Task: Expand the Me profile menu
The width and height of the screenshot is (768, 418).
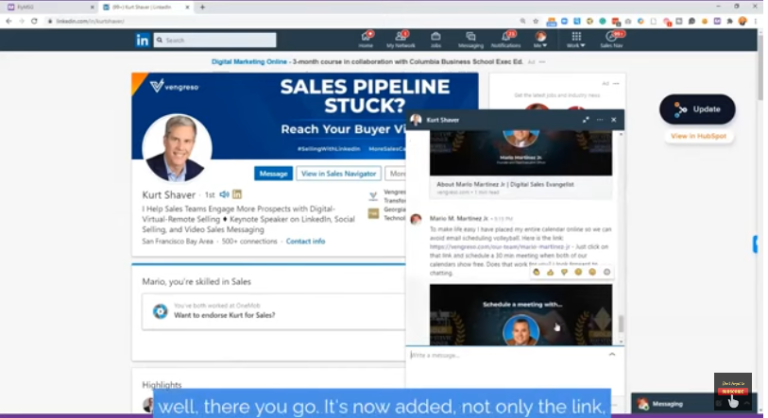Action: (540, 40)
